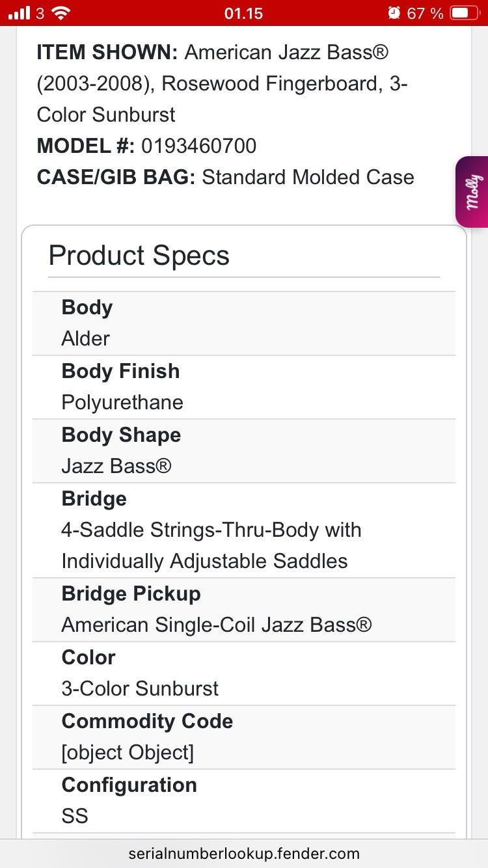Tap the cellular signal strength icon

[20, 13]
